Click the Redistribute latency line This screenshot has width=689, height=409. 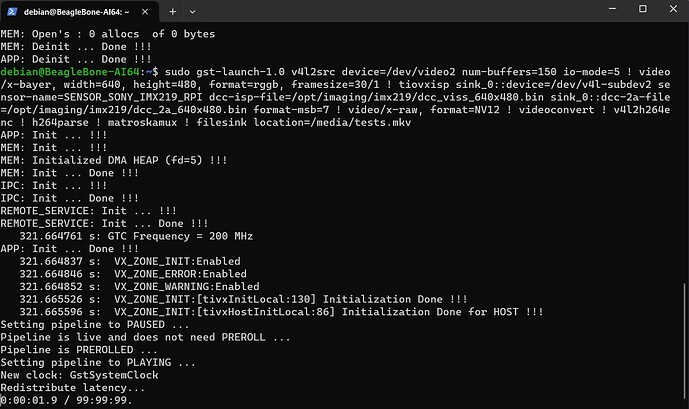pos(73,388)
